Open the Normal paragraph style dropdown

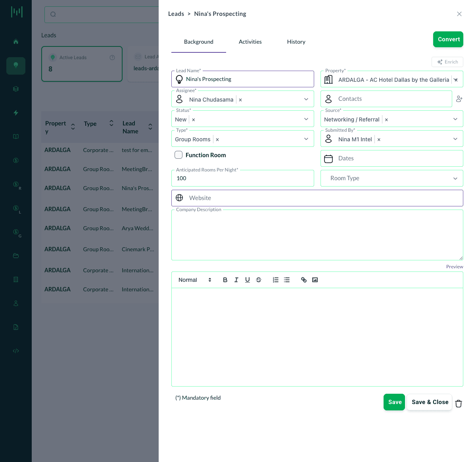click(x=195, y=280)
